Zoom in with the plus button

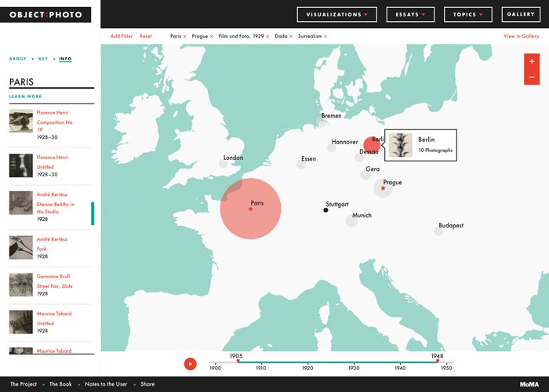[532, 62]
